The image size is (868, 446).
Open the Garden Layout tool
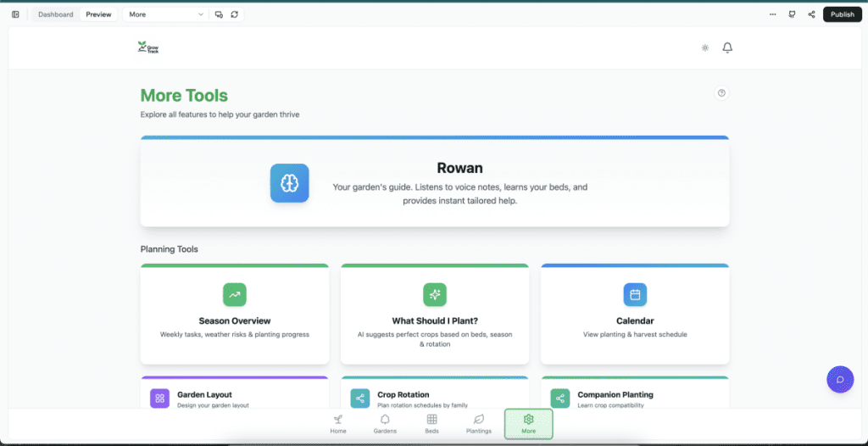tap(235, 393)
